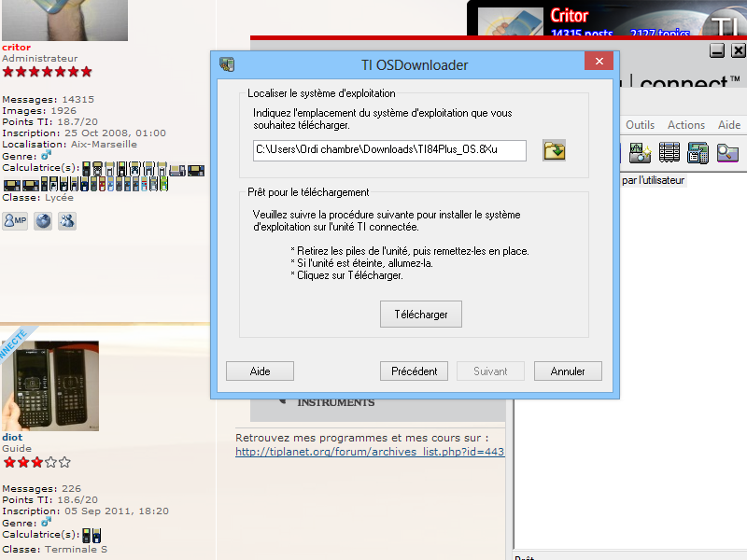Viewport: 747px width, 560px height.
Task: Click the first calculator icon in critor's Calculatrice row
Action: 86,169
